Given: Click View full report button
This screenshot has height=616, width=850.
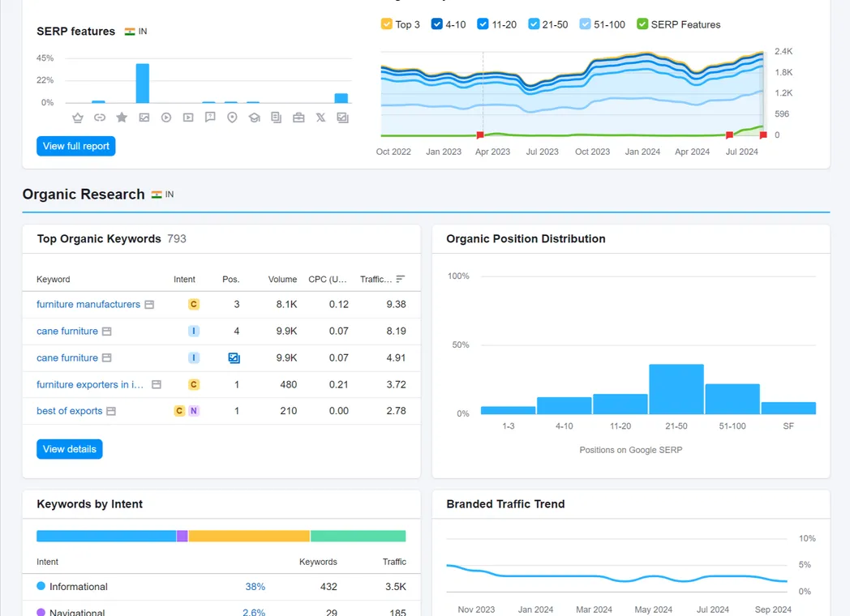Looking at the screenshot, I should (76, 146).
